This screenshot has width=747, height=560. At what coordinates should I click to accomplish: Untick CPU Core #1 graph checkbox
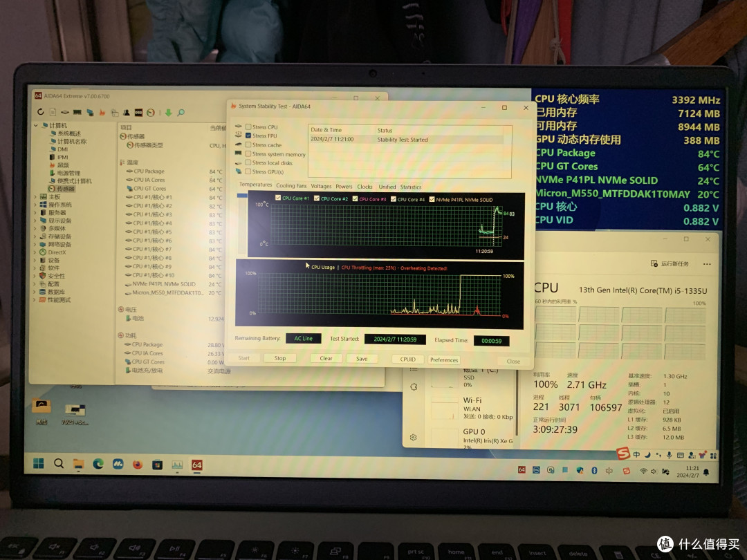pyautogui.click(x=278, y=199)
